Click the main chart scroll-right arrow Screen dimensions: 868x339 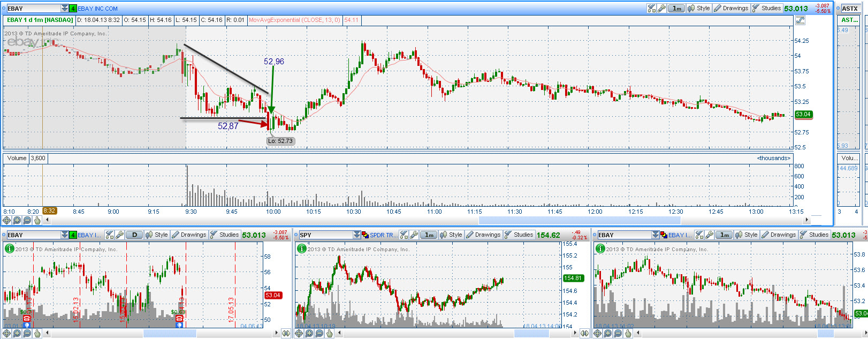807,220
